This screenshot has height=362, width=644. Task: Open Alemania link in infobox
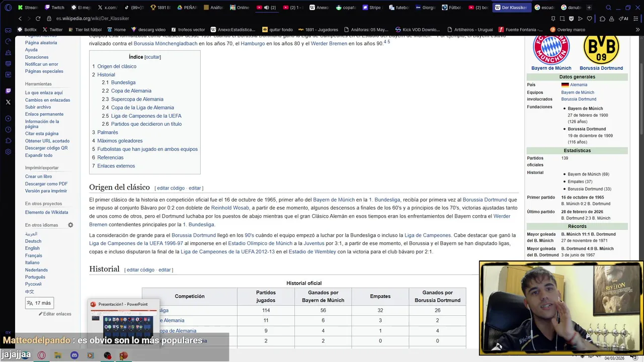579,85
